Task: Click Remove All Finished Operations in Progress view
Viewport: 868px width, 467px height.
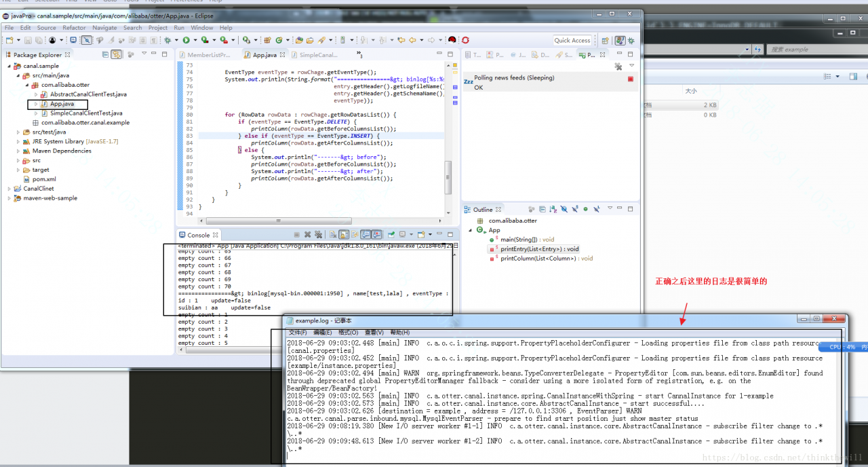Action: click(618, 67)
